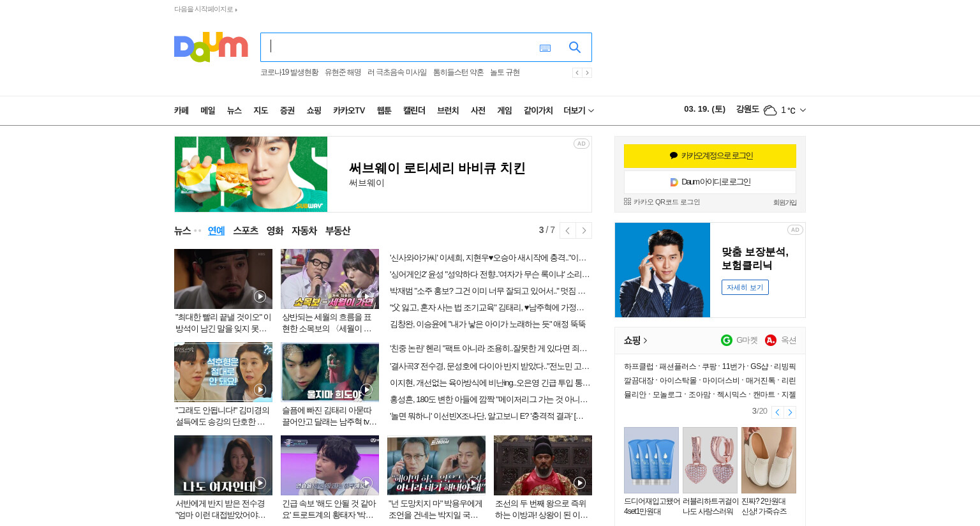Click the Gmarket text label G마켓

click(747, 340)
